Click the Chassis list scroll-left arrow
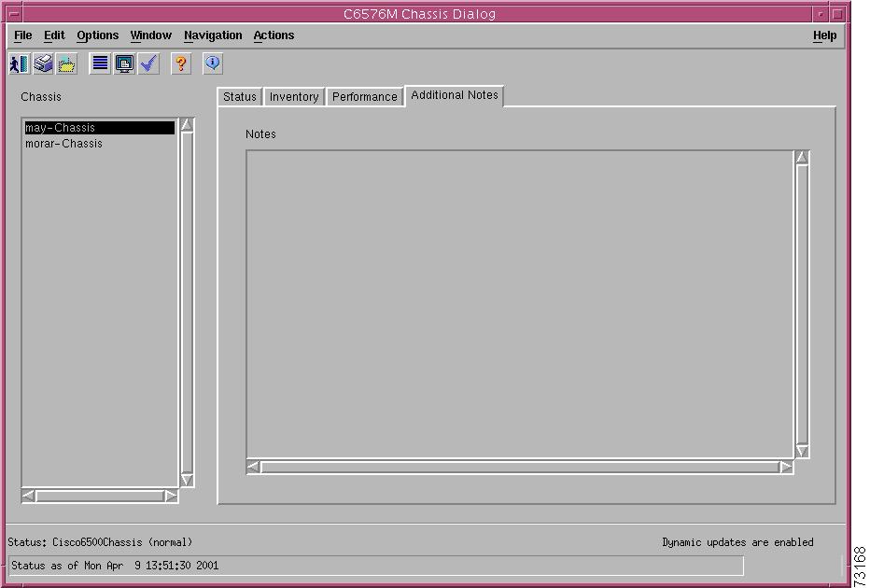 click(x=28, y=496)
